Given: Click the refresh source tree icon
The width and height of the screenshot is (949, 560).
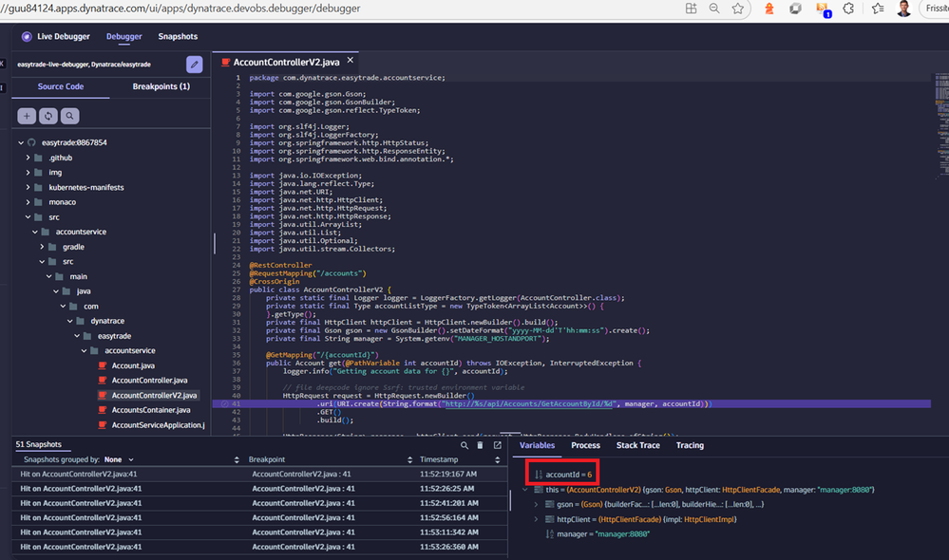Looking at the screenshot, I should point(48,116).
